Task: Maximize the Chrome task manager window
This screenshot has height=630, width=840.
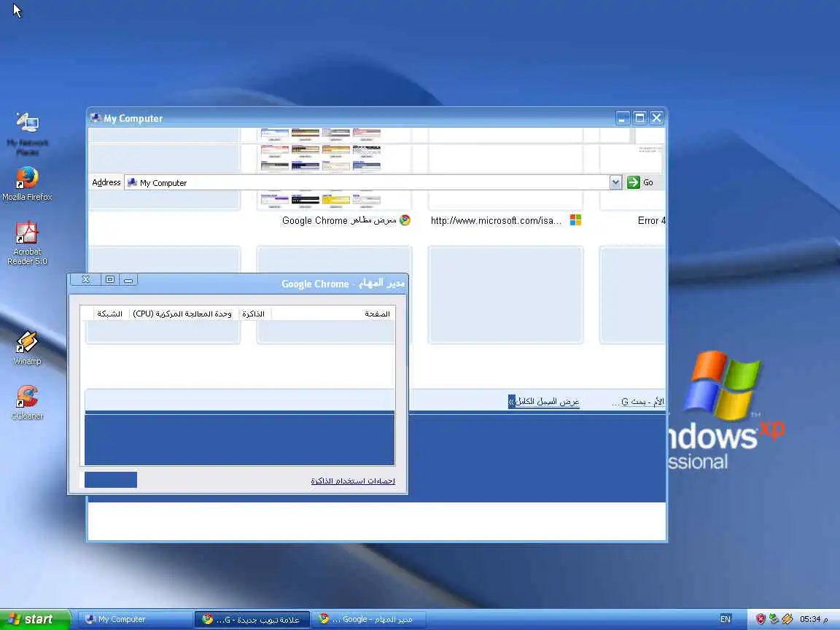Action: point(110,279)
